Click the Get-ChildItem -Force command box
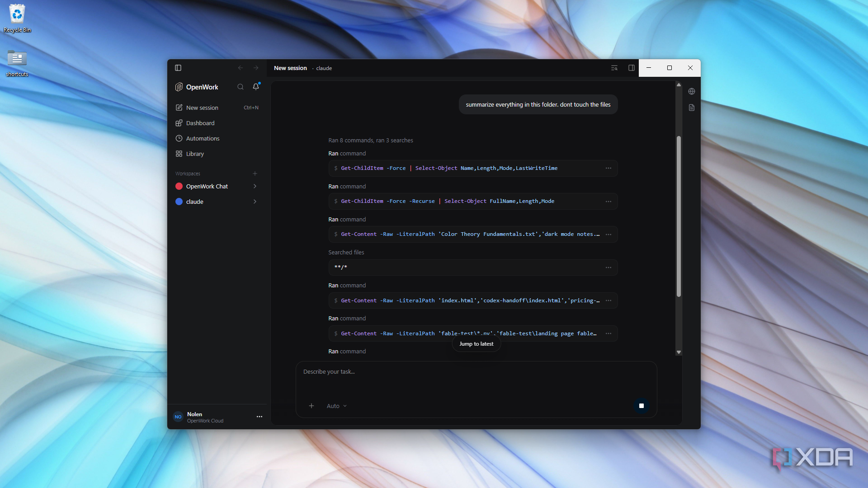This screenshot has width=868, height=488. click(473, 168)
